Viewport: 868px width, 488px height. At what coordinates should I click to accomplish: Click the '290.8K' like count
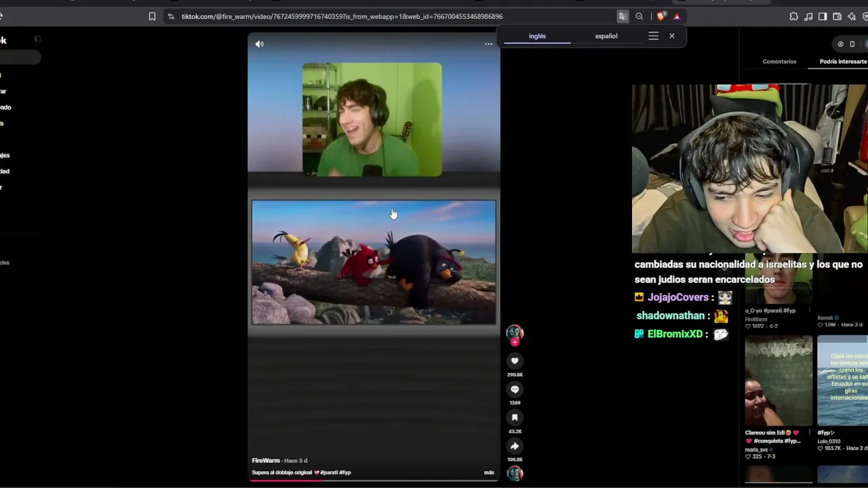coord(515,375)
